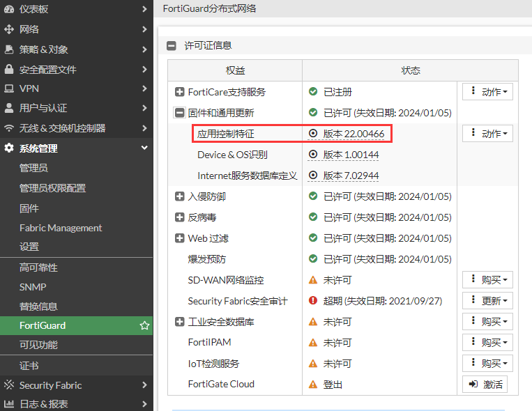Click the green check icon beside 已注册
The image size is (532, 411).
pyautogui.click(x=313, y=91)
